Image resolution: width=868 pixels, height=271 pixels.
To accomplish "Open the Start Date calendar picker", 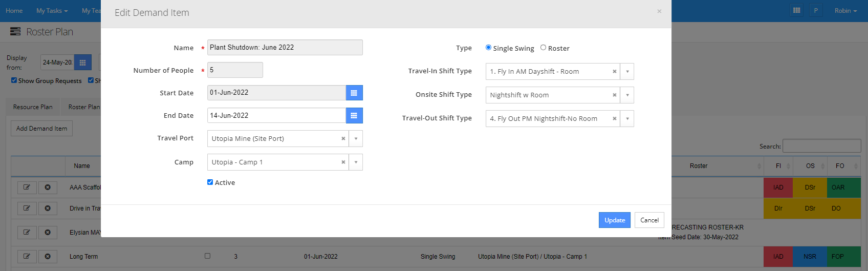I will click(x=354, y=93).
